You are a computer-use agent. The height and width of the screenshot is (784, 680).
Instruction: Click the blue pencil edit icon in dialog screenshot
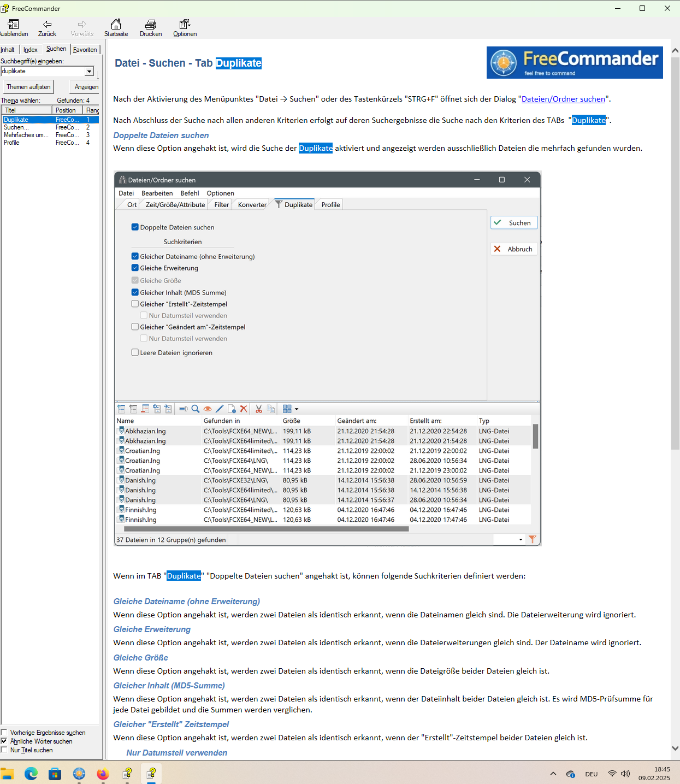point(220,409)
